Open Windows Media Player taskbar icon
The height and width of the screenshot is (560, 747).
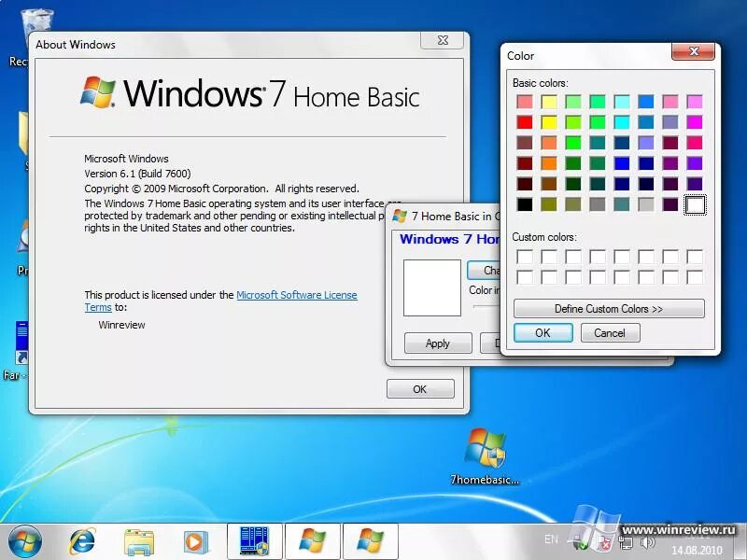195,542
